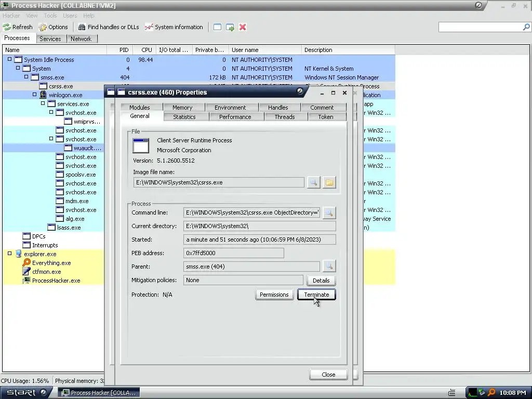Screen dimensions: 532x399
Task: Click the winlogon.exe process icon
Action: pos(43,95)
